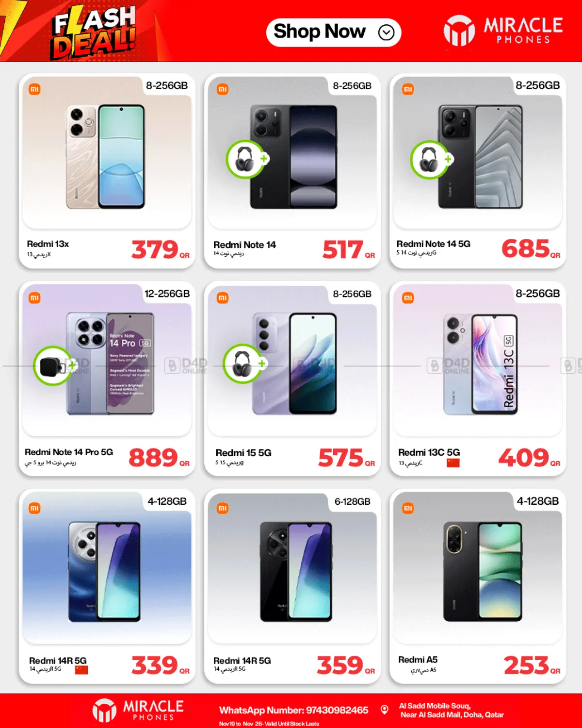Open the Redmi A5 phone image
This screenshot has height=728, width=582.
[483, 572]
